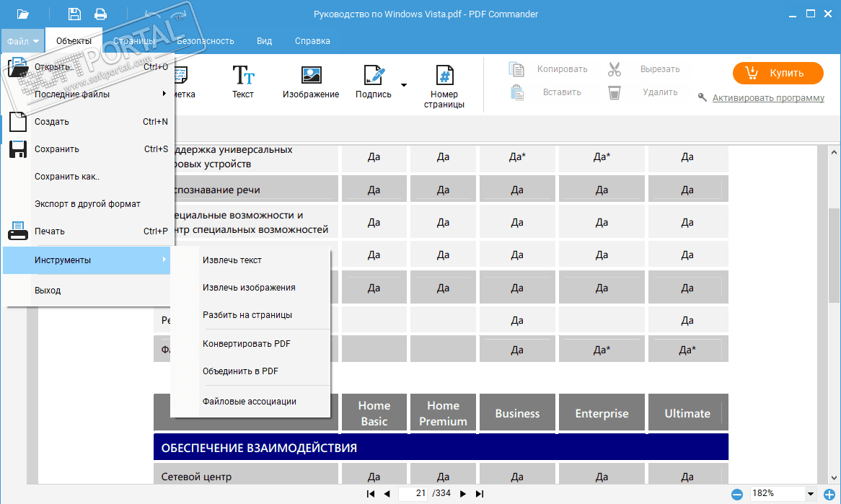Click the Сетевой центр table row label
The width and height of the screenshot is (841, 504).
[x=196, y=477]
